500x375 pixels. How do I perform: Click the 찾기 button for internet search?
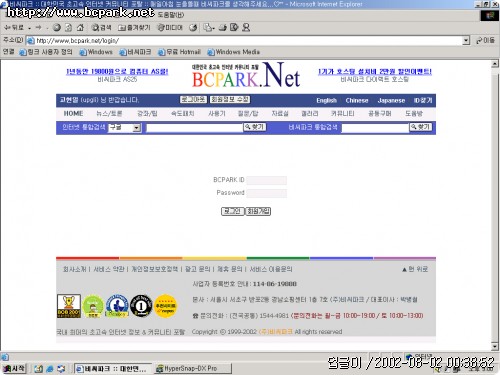tap(255, 127)
